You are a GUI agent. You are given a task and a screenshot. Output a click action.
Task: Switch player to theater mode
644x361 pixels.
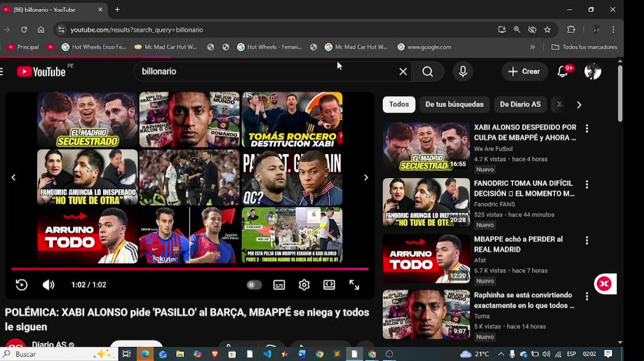tap(329, 285)
